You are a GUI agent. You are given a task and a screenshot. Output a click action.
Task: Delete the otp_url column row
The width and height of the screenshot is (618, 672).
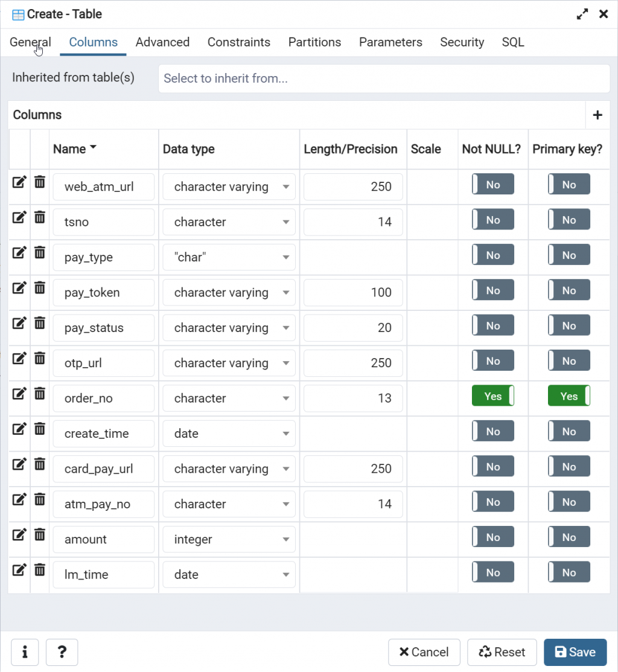tap(39, 358)
